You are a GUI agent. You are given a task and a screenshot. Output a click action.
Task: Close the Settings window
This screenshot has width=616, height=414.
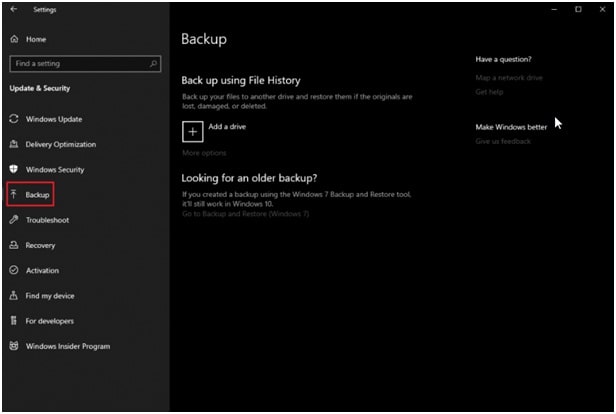pyautogui.click(x=602, y=9)
